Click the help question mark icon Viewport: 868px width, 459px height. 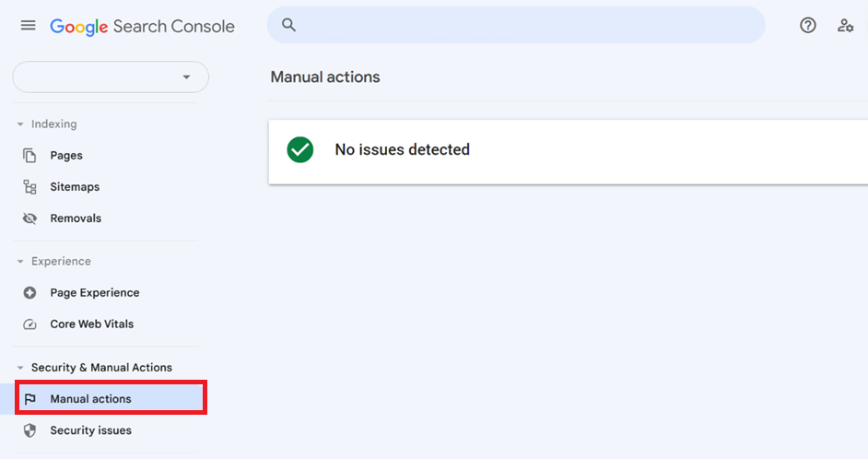[x=808, y=26]
